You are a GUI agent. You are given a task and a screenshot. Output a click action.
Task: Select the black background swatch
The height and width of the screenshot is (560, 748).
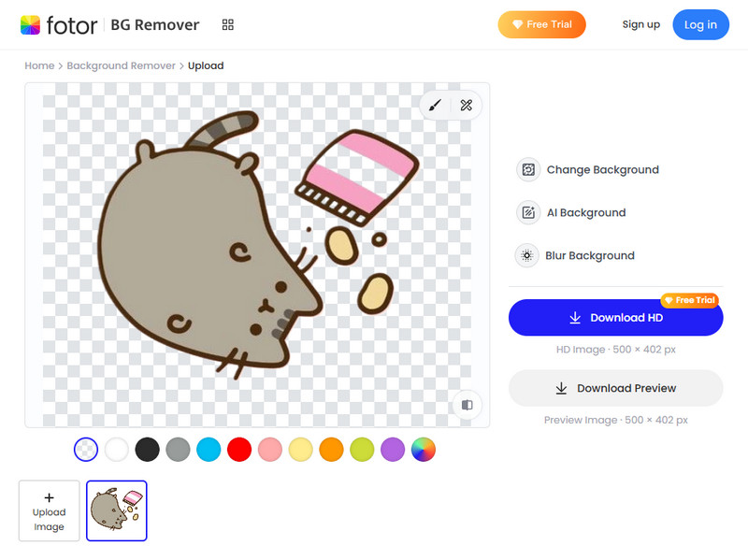pos(148,450)
